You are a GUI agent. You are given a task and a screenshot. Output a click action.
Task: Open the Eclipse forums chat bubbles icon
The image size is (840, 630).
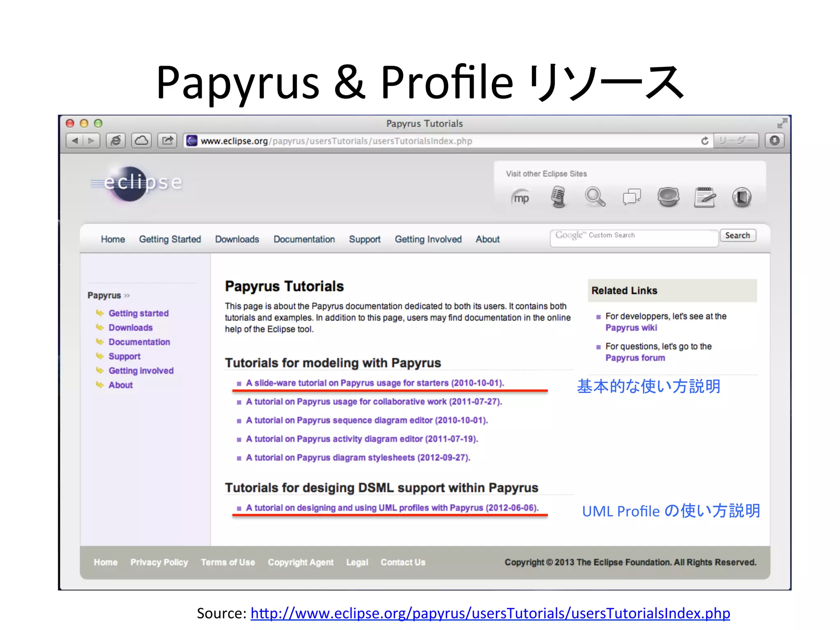[x=632, y=197]
